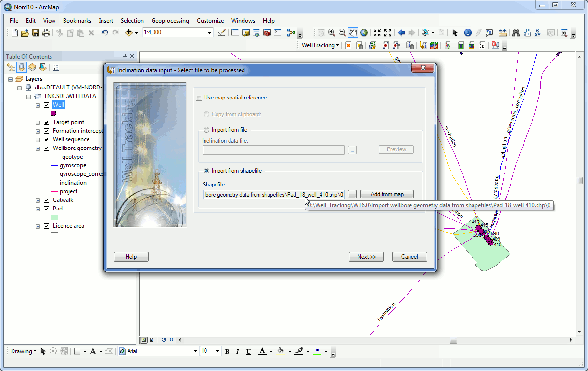
Task: Open the Catalog window icon
Action: point(246,33)
